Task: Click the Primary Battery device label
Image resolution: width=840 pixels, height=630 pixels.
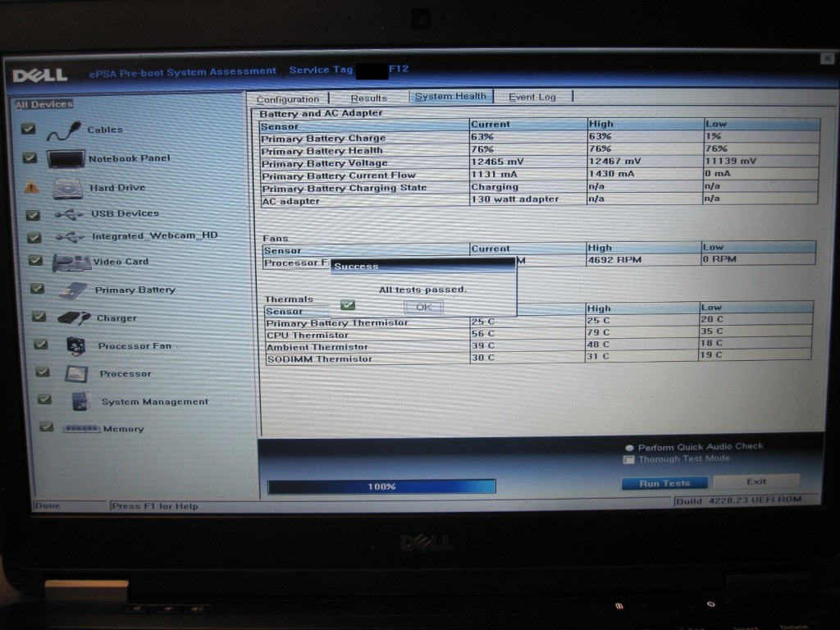Action: click(x=135, y=290)
